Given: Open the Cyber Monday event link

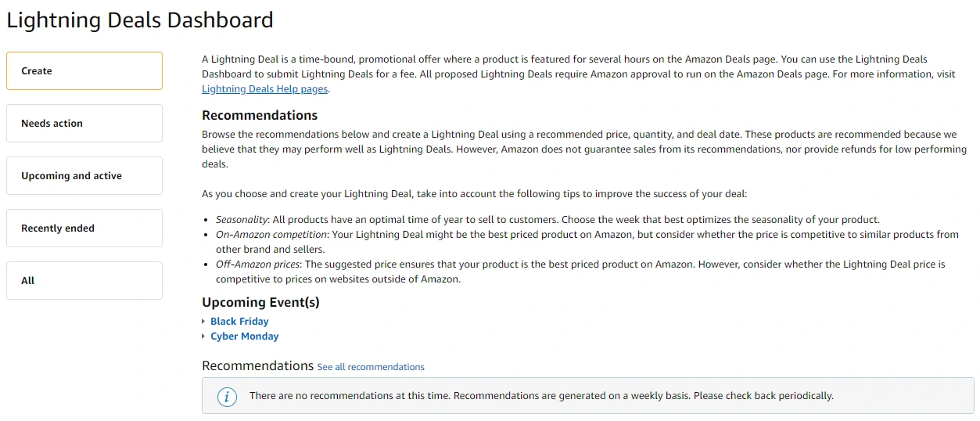Looking at the screenshot, I should 244,336.
